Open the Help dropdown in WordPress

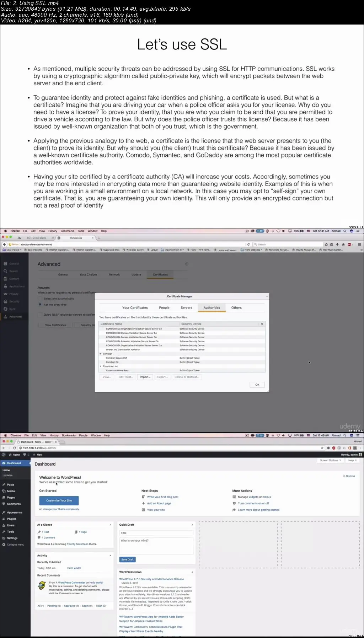point(352,460)
